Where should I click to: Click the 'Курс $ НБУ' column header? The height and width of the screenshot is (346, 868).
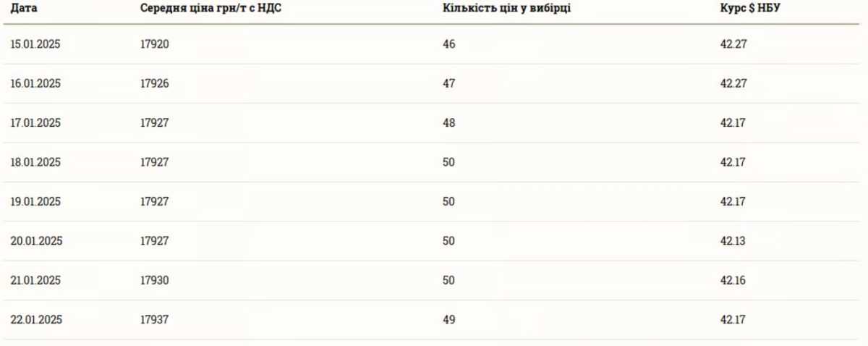point(750,8)
